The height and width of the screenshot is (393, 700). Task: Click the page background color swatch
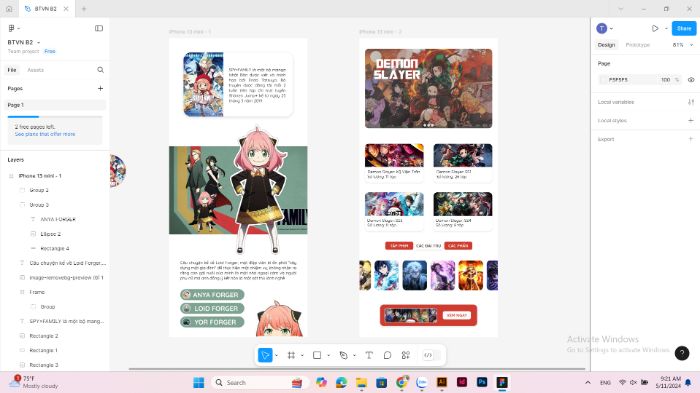tap(603, 79)
